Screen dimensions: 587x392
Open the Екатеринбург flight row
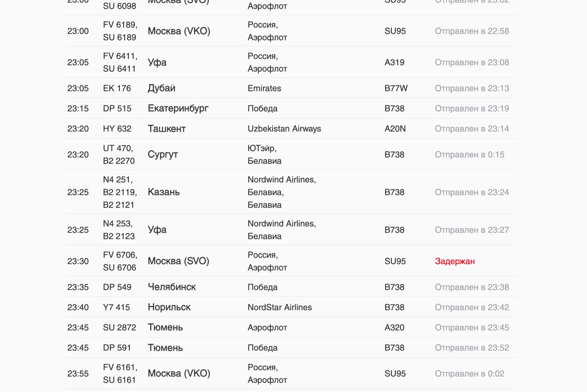click(178, 108)
